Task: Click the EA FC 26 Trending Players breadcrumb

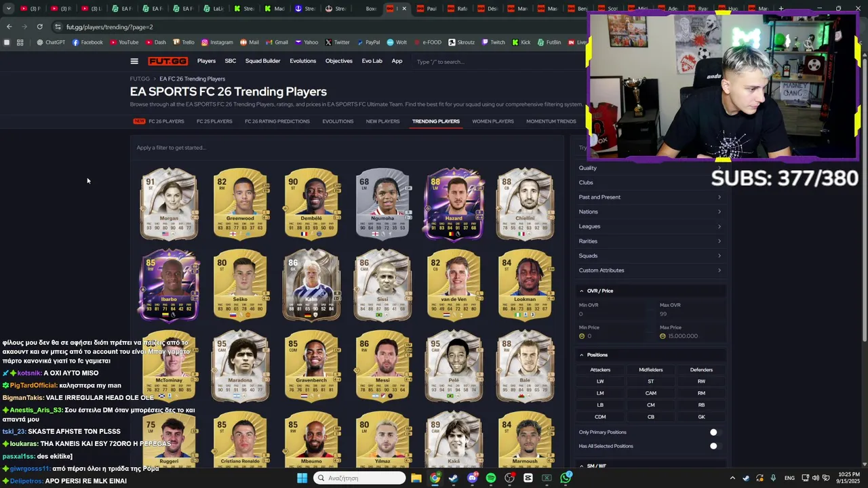Action: coord(192,79)
